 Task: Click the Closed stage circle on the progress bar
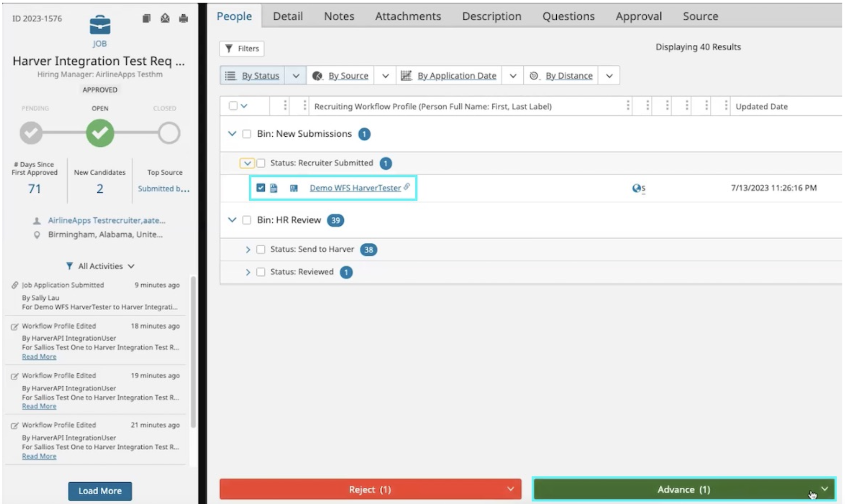tap(170, 133)
